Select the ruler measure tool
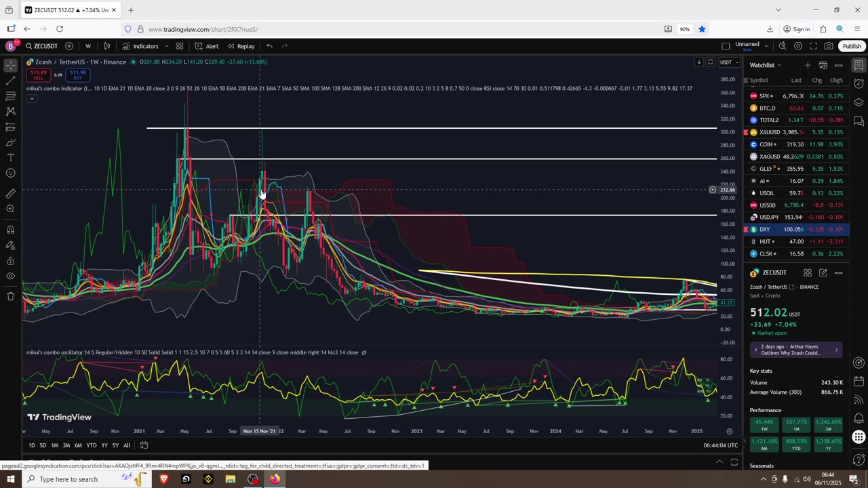 pos(10,193)
